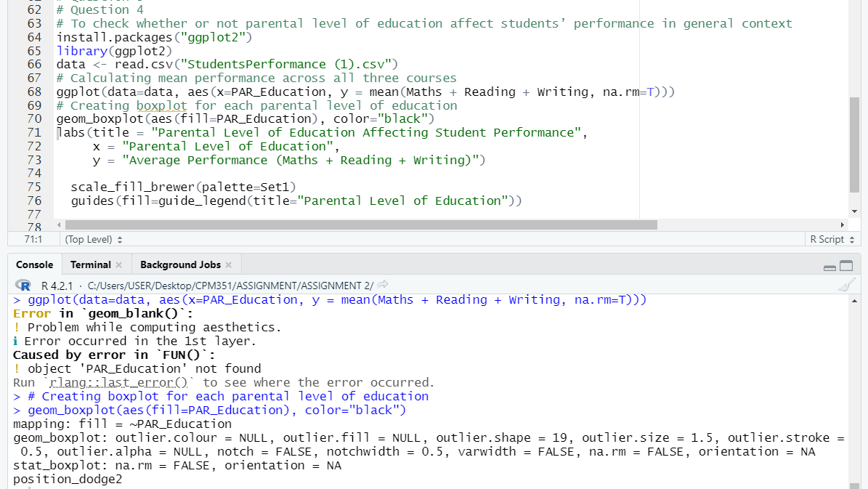Click line number 70 in the editor margin
Viewport: 868px width, 489px height.
tap(34, 118)
